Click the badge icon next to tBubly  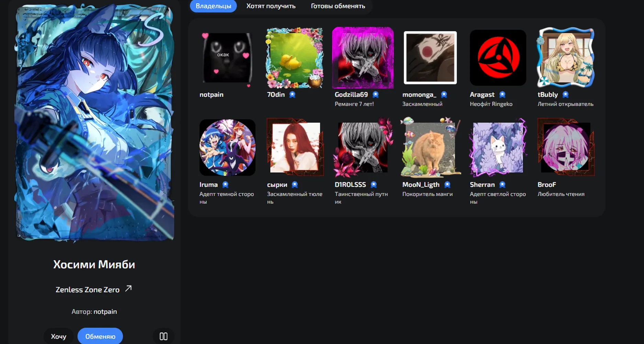point(566,94)
